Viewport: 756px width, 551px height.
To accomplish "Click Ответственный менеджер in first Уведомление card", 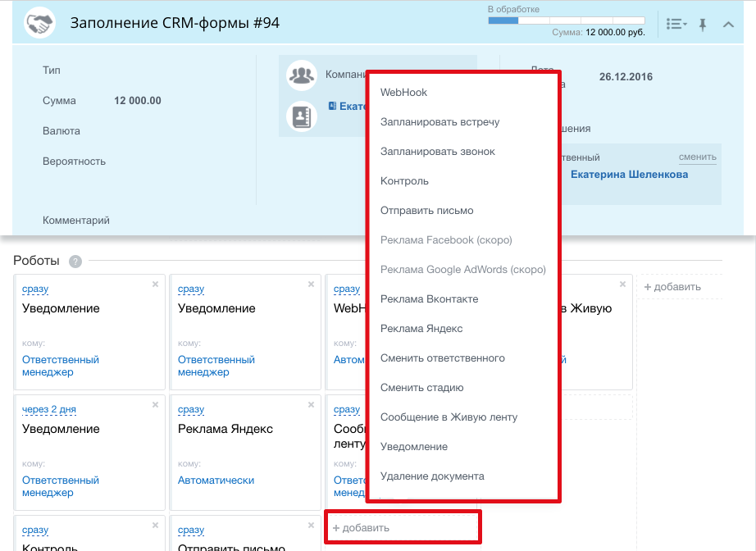I will 61,366.
